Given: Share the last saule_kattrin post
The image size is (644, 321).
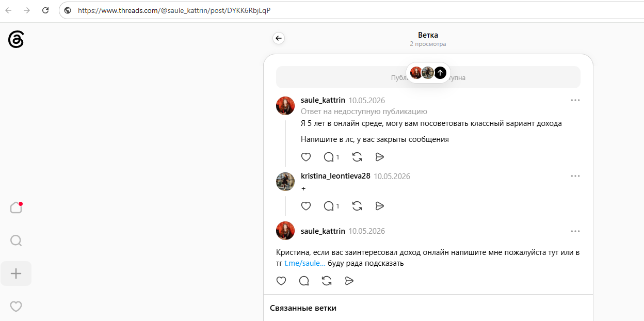Looking at the screenshot, I should [x=349, y=281].
